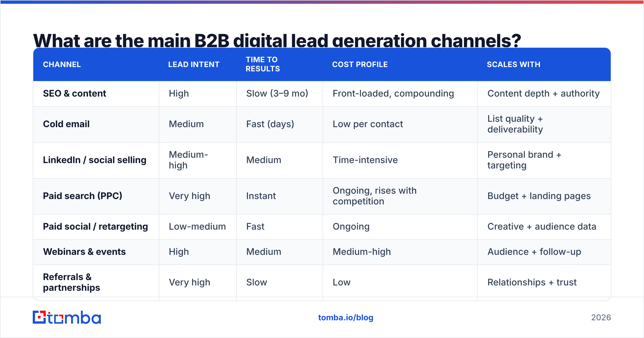Viewport: 644px width, 338px height.
Task: Click 'Very high' in Paid search row
Action: 189,196
